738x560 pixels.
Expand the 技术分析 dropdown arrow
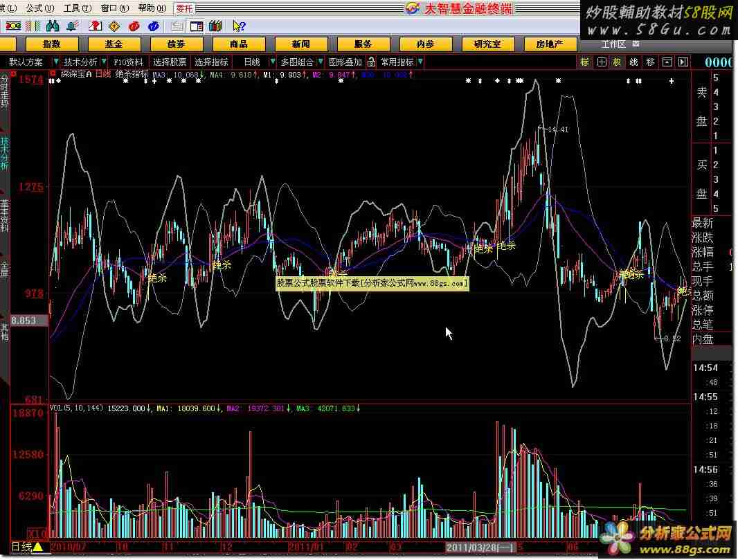click(x=104, y=62)
